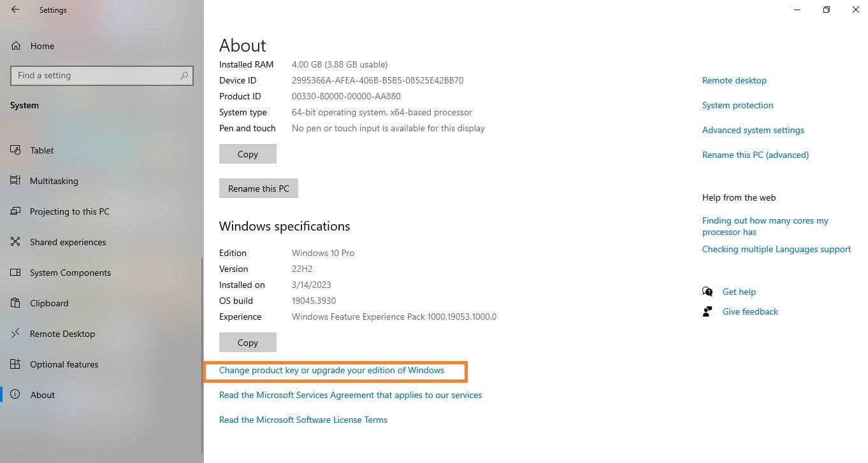Open Change product key or upgrade link
The height and width of the screenshot is (463, 868).
(331, 370)
